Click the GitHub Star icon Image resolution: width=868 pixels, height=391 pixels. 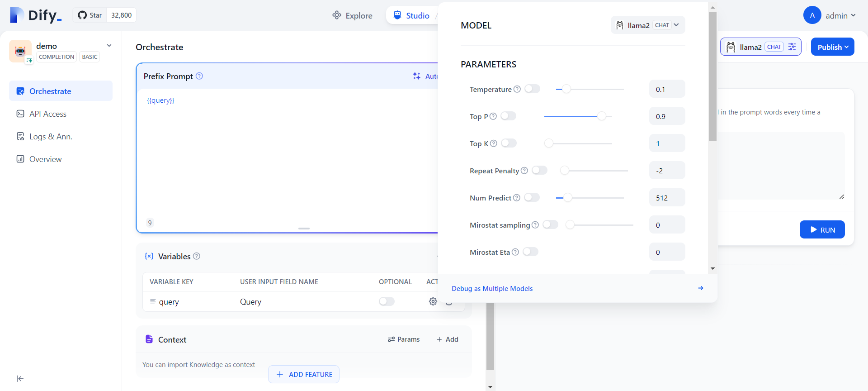pyautogui.click(x=82, y=15)
